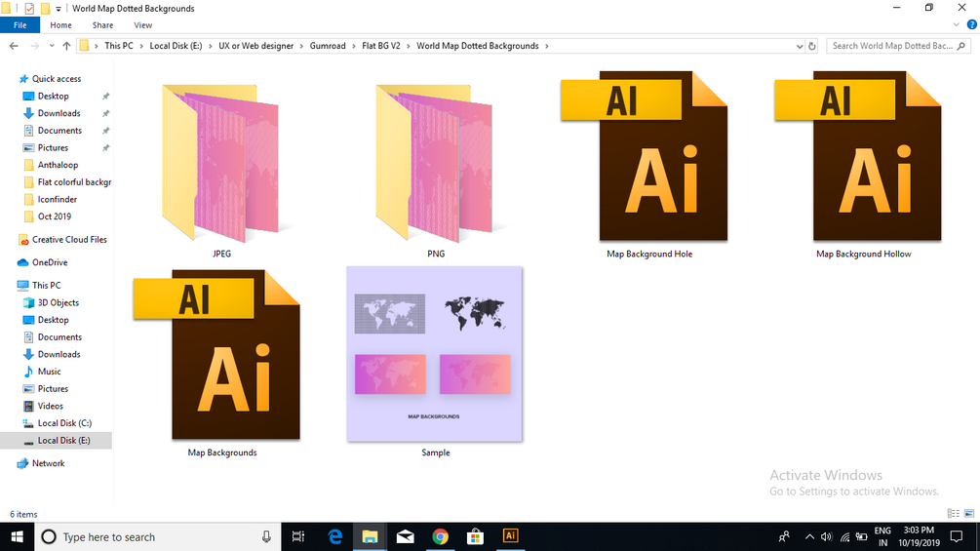This screenshot has width=980, height=551.
Task: Refresh the current folder
Action: [x=812, y=46]
